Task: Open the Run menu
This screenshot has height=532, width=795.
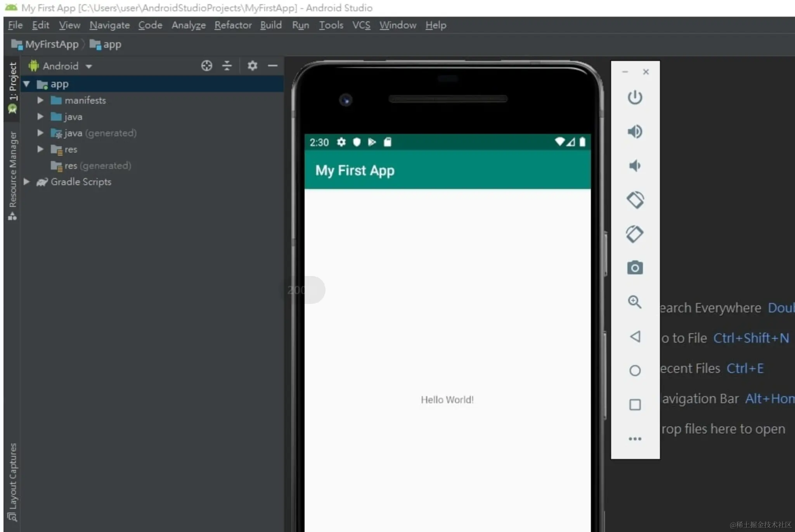Action: (x=300, y=25)
